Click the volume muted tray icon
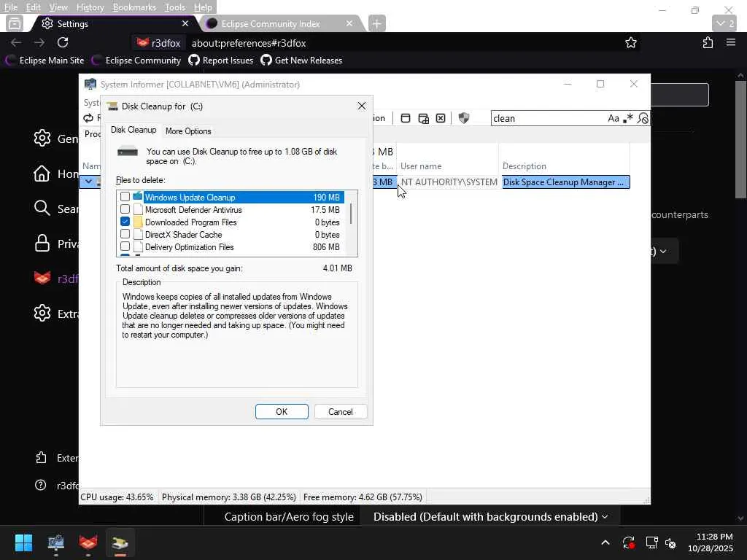Viewport: 747px width, 560px height. pyautogui.click(x=670, y=542)
